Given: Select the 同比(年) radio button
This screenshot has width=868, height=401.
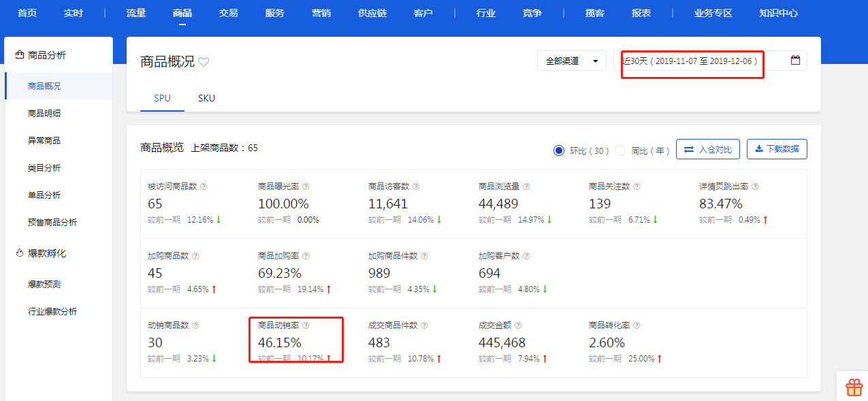Looking at the screenshot, I should coord(620,150).
